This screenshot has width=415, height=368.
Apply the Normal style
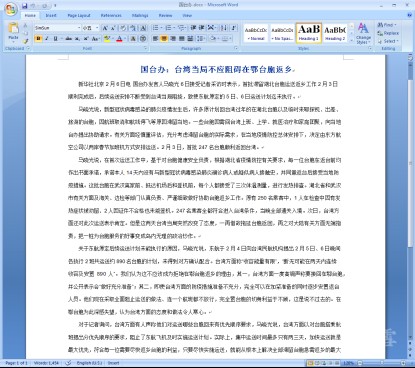(x=256, y=33)
